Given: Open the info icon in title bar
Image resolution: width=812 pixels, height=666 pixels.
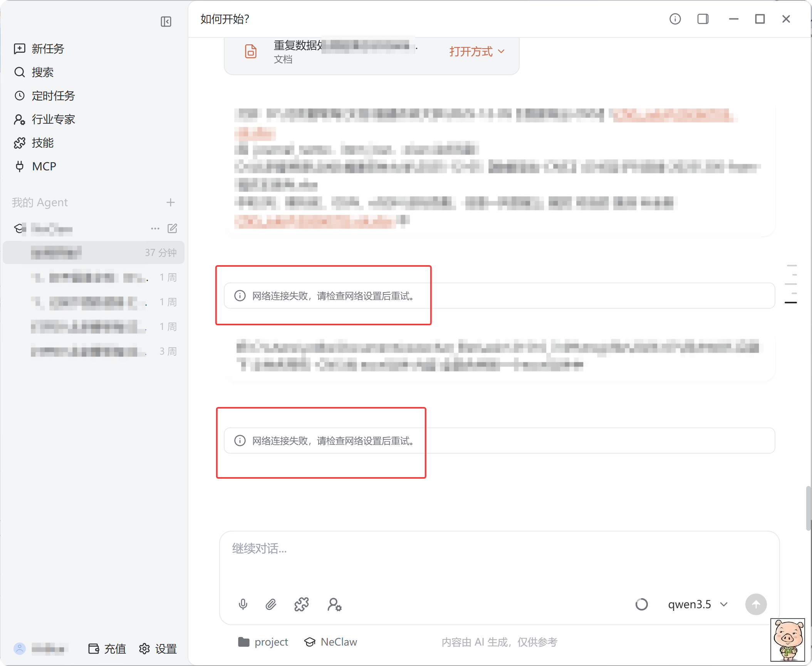Looking at the screenshot, I should pyautogui.click(x=675, y=19).
